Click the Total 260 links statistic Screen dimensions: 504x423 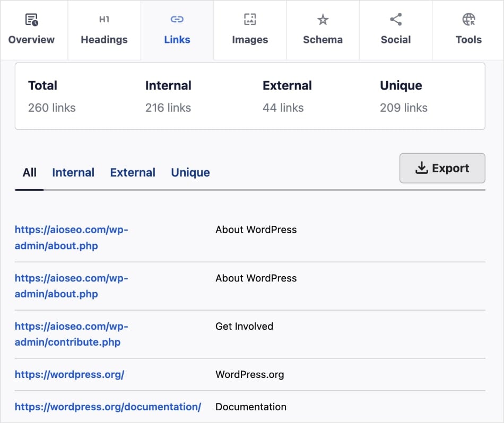(x=51, y=96)
